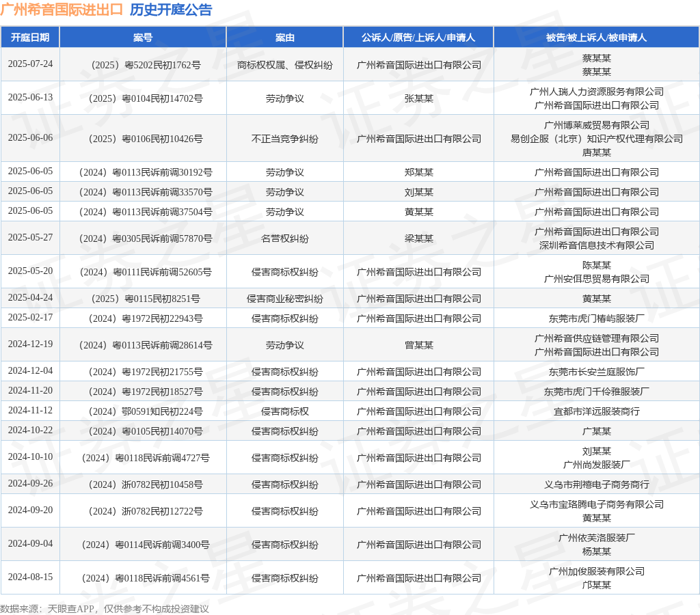Screen dimensions: 700x615
Task: Click the defendant 广州人瑞人力资源服务有限公司
Action: click(x=596, y=92)
